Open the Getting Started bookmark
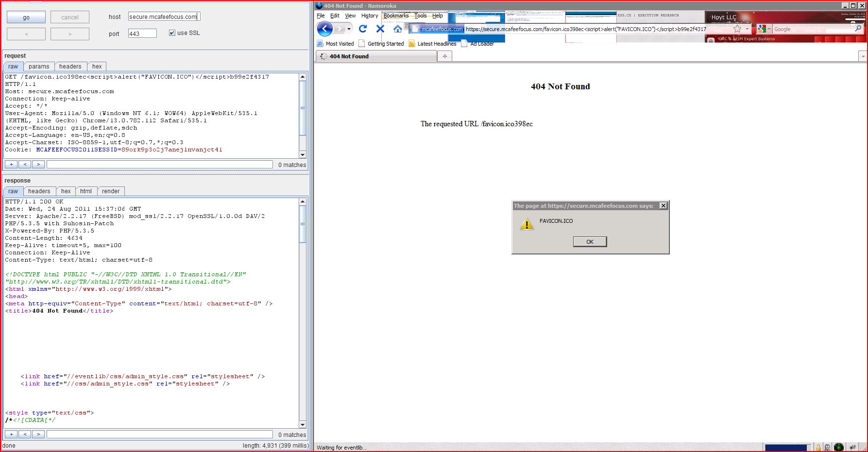This screenshot has height=452, width=868. 381,44
